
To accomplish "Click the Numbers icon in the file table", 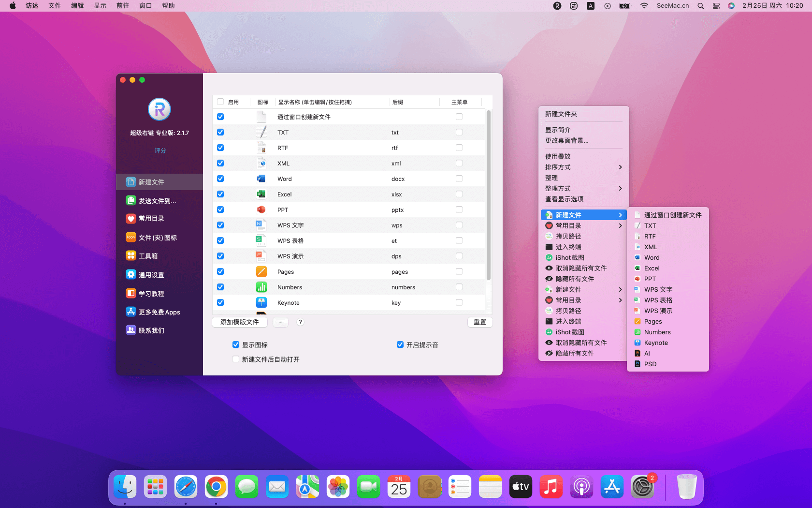I will click(261, 287).
